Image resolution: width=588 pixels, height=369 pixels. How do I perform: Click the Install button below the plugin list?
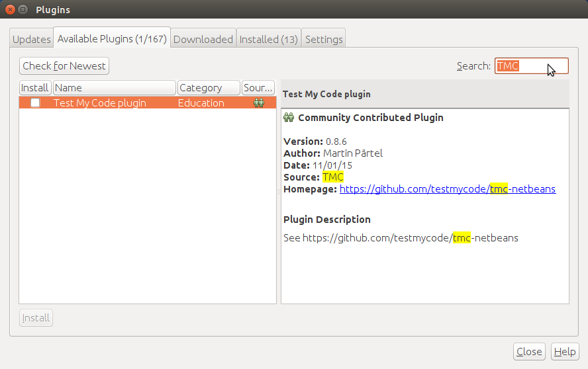pyautogui.click(x=36, y=317)
